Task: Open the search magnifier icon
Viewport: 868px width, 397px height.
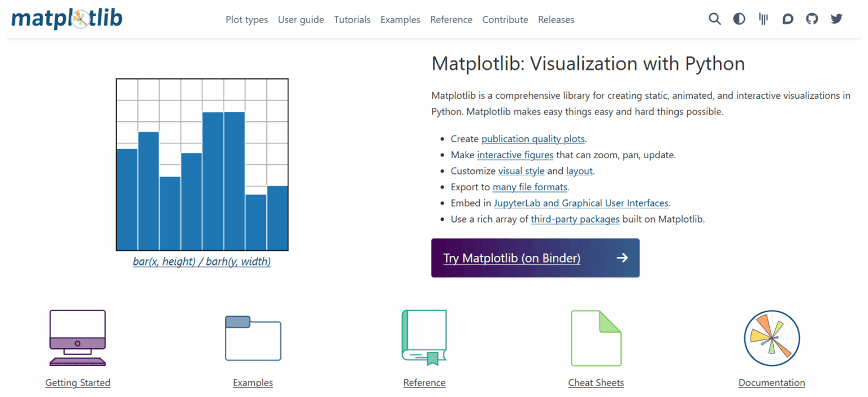Action: 715,19
